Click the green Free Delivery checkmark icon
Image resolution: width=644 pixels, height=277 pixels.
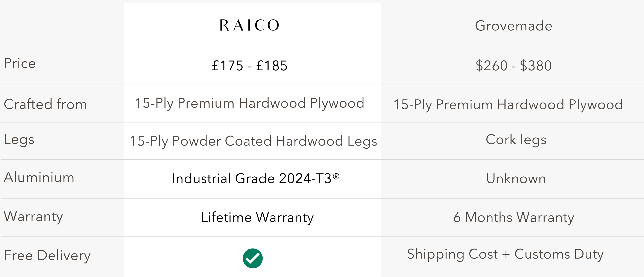[252, 258]
